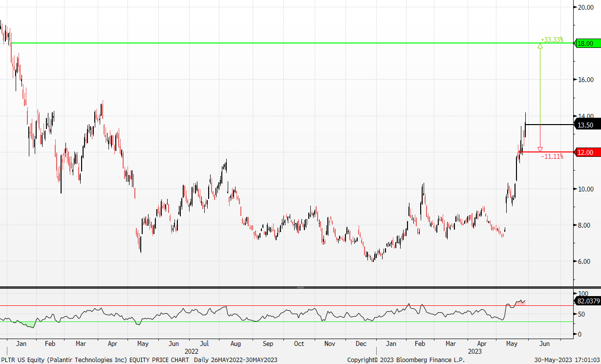This screenshot has height=364, width=601.
Task: Click the Sep month label on the time axis
Action: tap(268, 343)
